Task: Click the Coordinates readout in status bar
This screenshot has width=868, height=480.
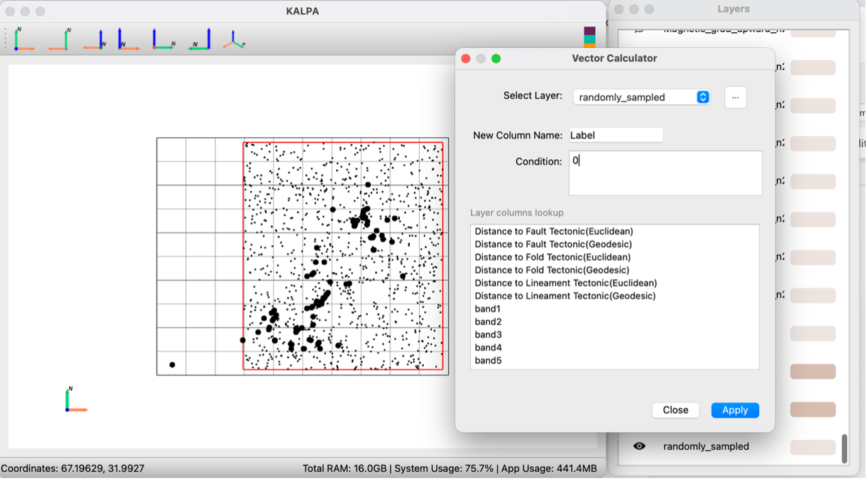Action: [x=73, y=469]
